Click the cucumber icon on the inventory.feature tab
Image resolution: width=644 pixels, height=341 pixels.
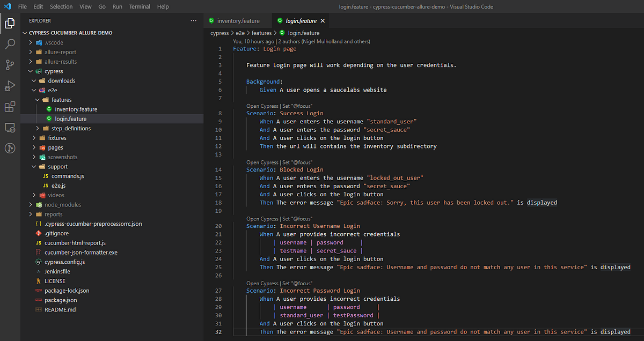211,19
